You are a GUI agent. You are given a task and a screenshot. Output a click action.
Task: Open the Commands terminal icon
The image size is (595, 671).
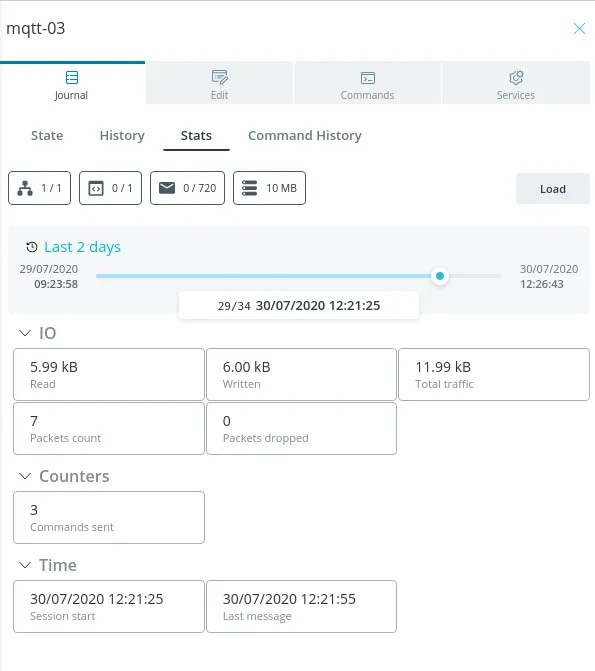pyautogui.click(x=368, y=78)
